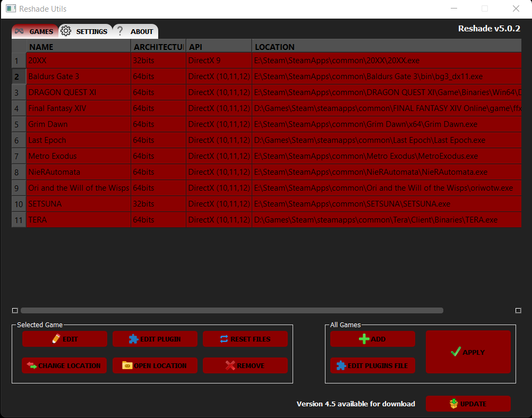Select the 20XX game name cell
This screenshot has height=418, width=532.
[x=79, y=61]
